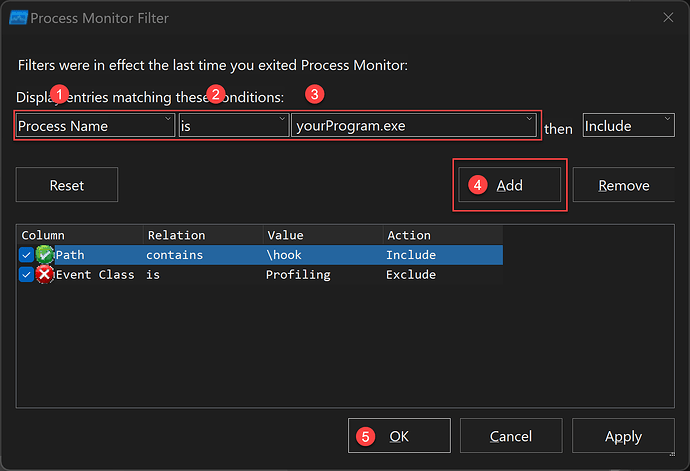The width and height of the screenshot is (690, 471).
Task: Click the red X icon on Event Class row
Action: coord(44,275)
